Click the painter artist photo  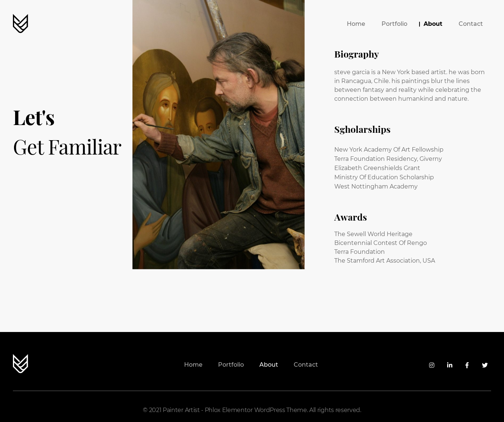point(218,134)
